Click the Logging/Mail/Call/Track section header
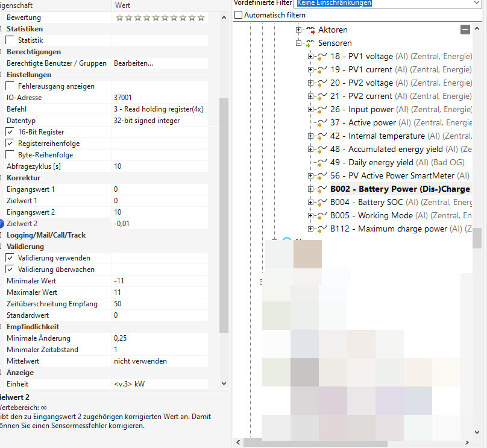This screenshot has height=448, width=487. tap(46, 235)
